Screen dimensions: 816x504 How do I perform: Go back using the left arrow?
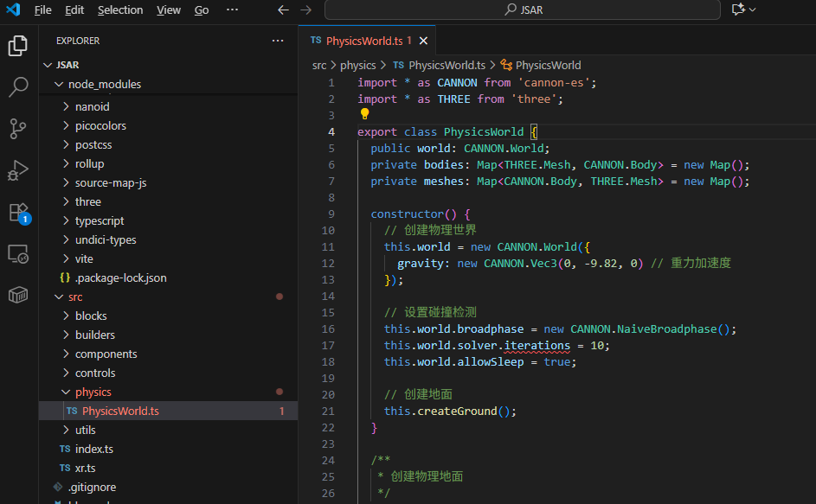[x=283, y=10]
